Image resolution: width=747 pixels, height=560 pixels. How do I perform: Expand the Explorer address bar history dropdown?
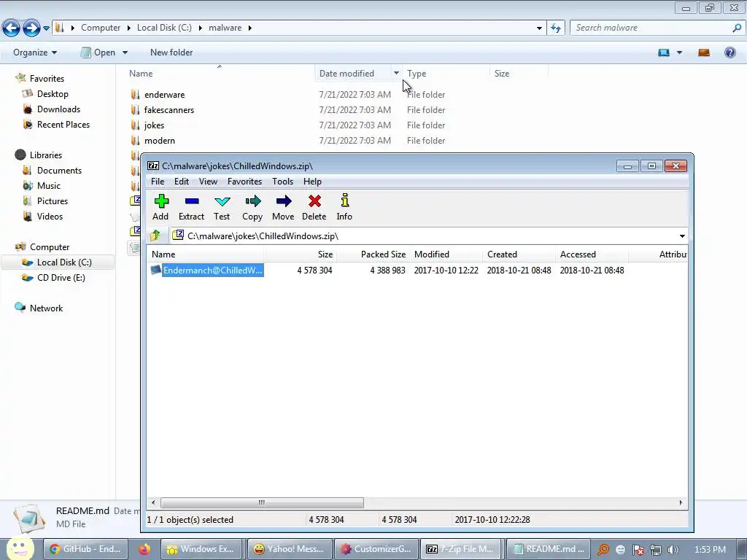pos(539,28)
